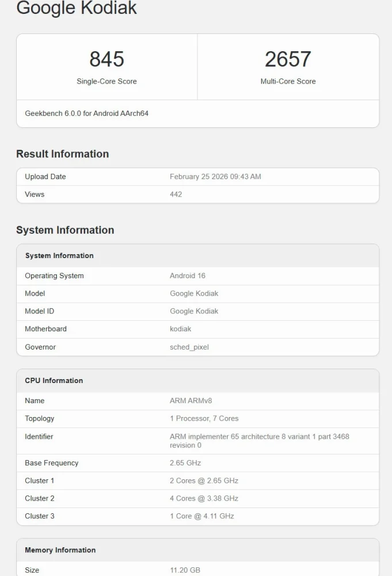
Task: Click the Google Kodiak page title
Action: click(77, 8)
